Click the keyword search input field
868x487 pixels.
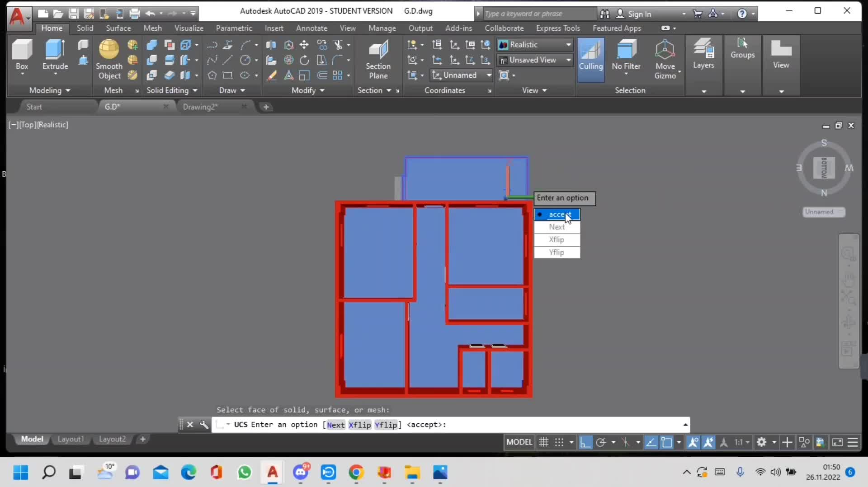click(x=538, y=14)
